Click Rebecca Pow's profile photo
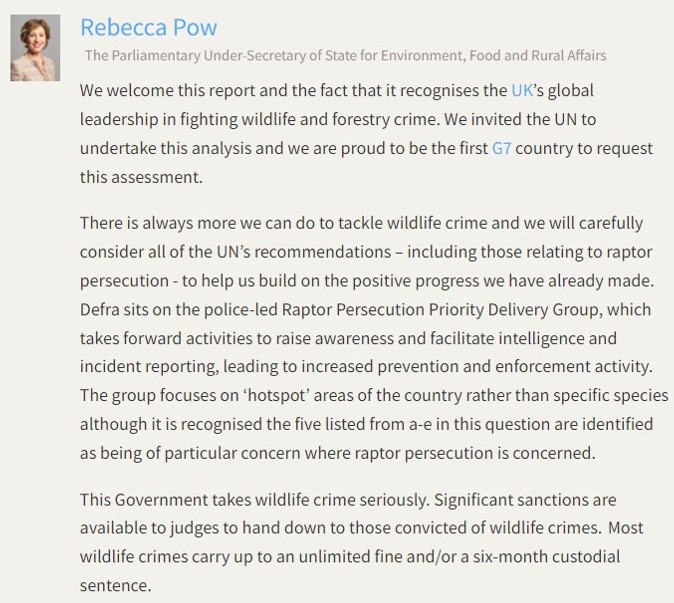The image size is (674, 603). (35, 46)
